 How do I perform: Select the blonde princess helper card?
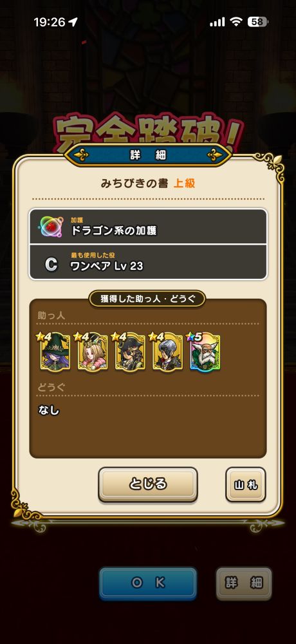(93, 352)
